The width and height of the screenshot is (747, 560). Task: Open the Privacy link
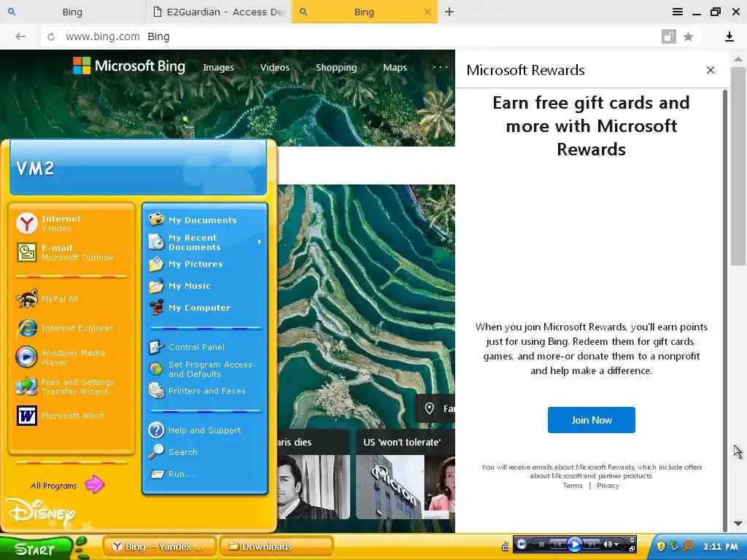pos(608,485)
